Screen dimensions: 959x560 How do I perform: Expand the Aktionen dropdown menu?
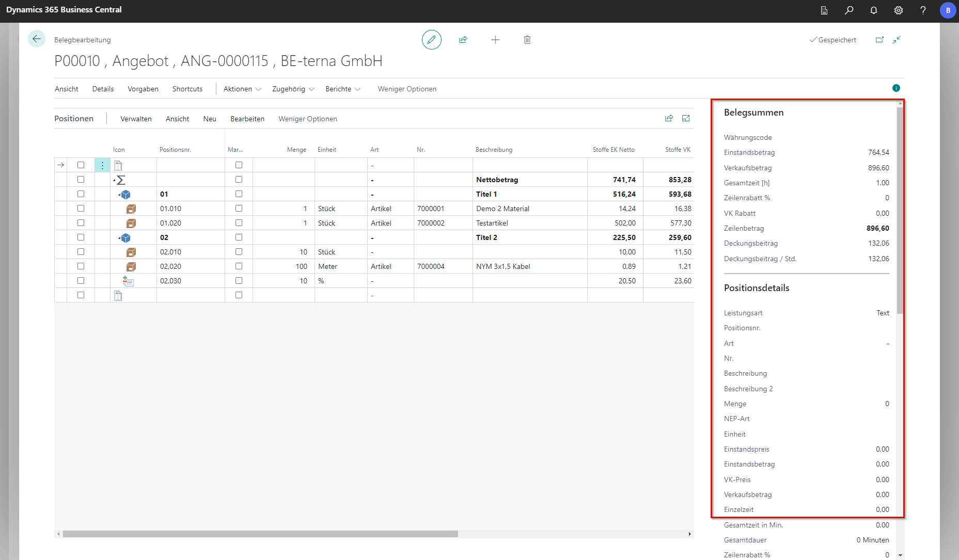click(x=242, y=89)
